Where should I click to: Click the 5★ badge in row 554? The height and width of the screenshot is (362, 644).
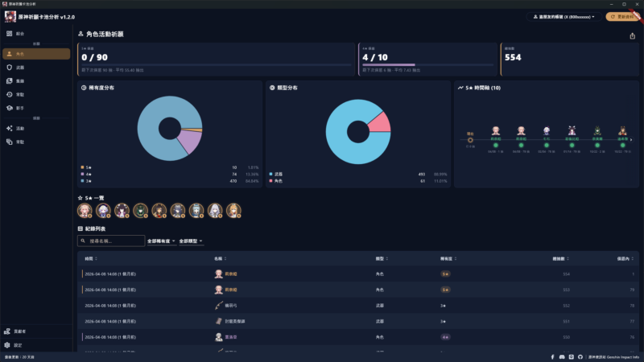[x=445, y=274]
